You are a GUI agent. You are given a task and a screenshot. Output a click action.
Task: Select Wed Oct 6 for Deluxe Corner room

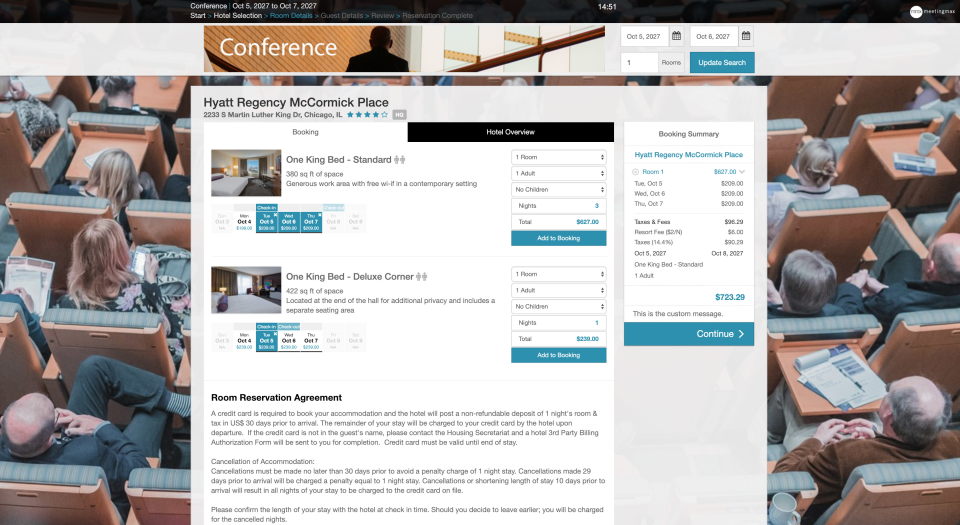[288, 341]
